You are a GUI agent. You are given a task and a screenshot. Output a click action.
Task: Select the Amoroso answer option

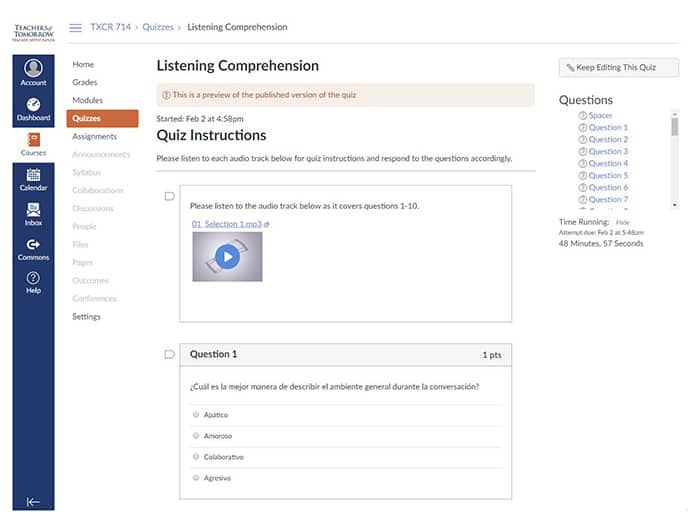click(x=195, y=436)
